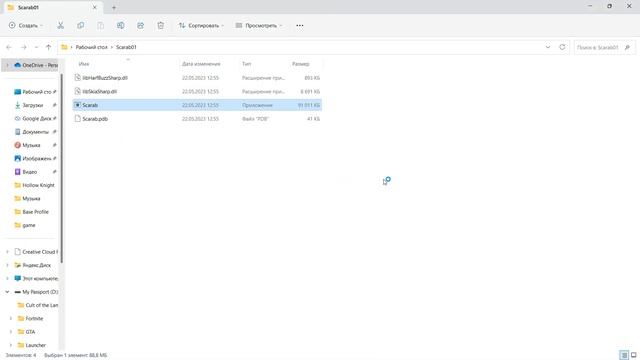Screen dimensions: 640x360
Task: Collapse My Passport (D:) node
Action: click(7, 292)
